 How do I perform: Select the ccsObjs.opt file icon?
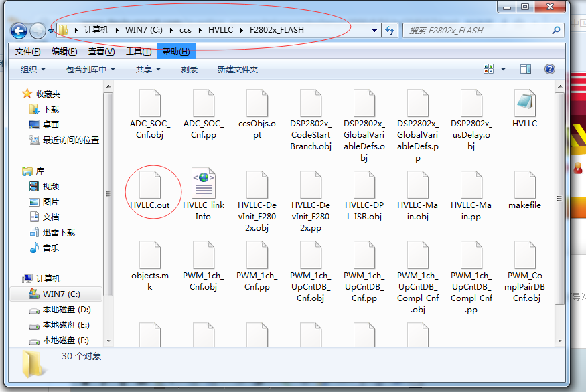click(257, 103)
